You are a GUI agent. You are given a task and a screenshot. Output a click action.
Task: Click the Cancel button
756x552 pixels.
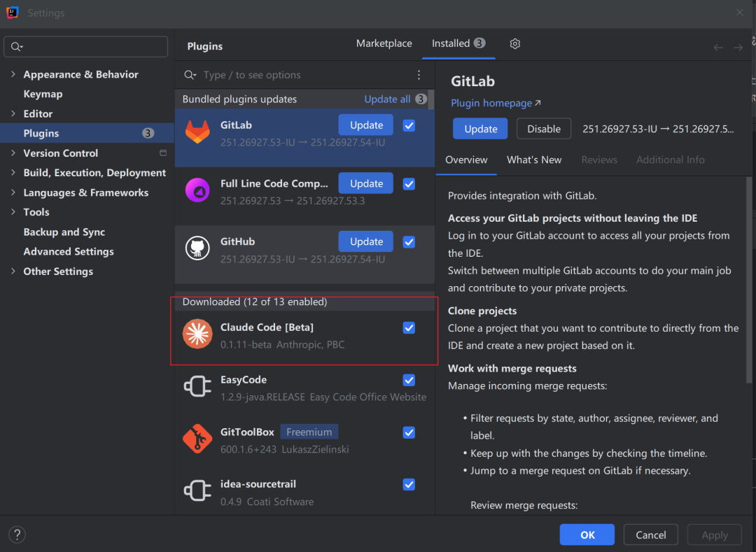(651, 535)
